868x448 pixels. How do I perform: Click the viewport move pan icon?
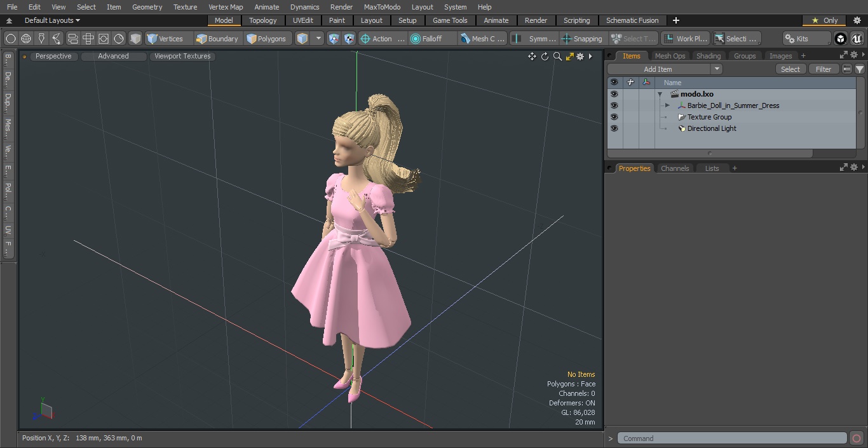click(x=532, y=57)
